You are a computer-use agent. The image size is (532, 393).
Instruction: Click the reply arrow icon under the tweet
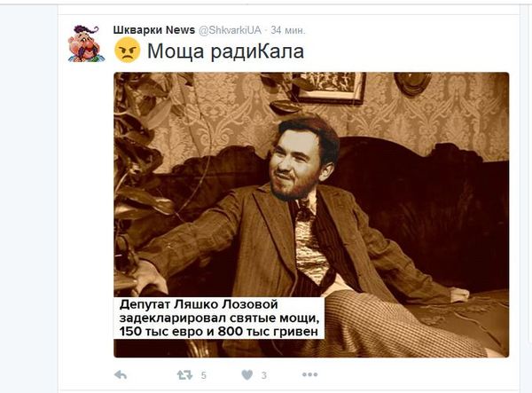tap(121, 375)
